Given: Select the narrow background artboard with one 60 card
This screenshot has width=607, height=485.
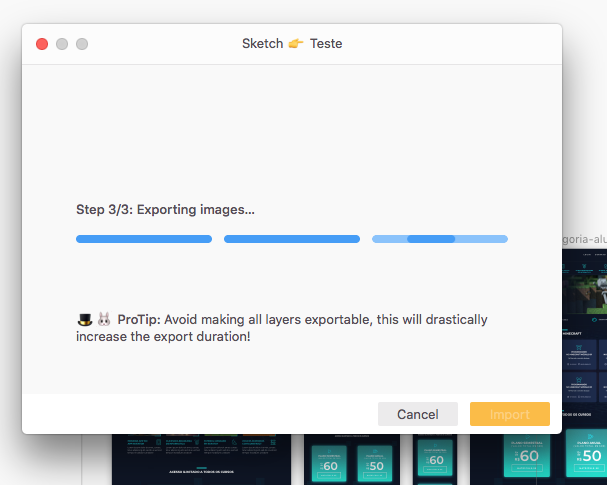Looking at the screenshot, I should pos(435,459).
